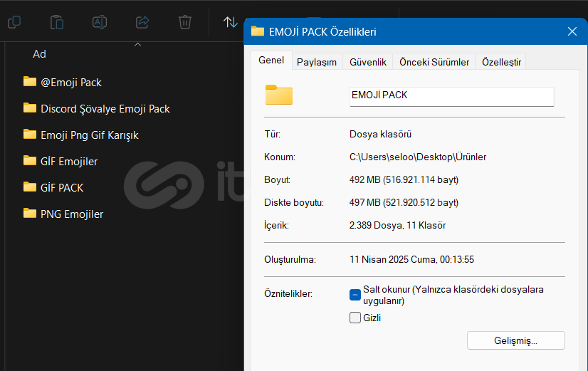This screenshot has width=588, height=371.
Task: Click the EMOJİ PACK folder name field
Action: point(451,96)
